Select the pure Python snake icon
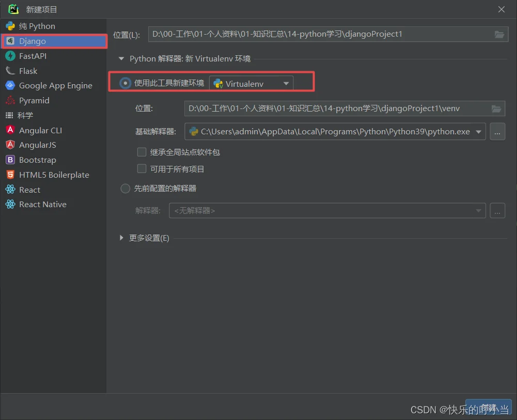Image resolution: width=517 pixels, height=420 pixels. tap(10, 26)
